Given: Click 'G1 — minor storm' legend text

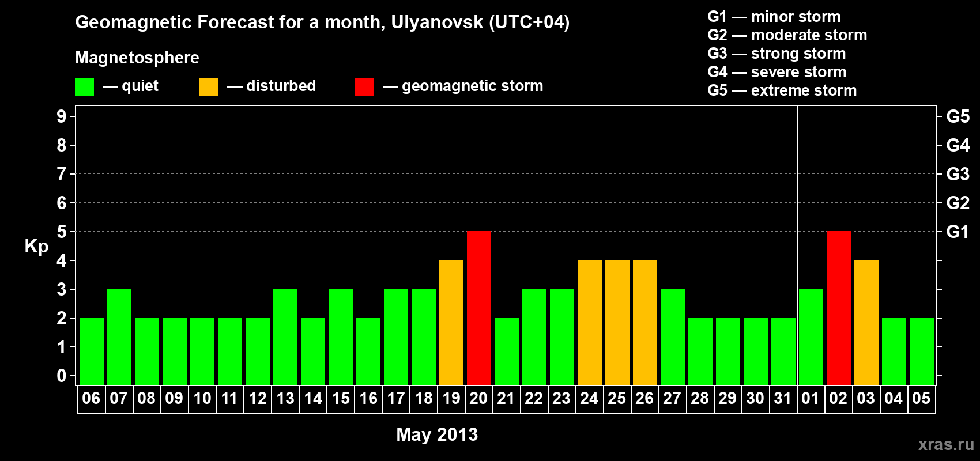Looking at the screenshot, I should [774, 17].
